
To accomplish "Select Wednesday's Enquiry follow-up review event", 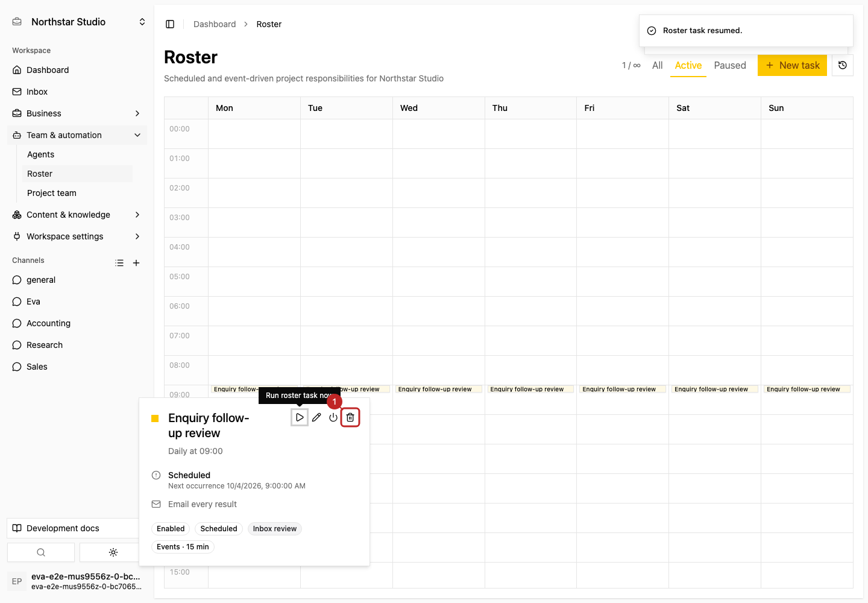I will click(439, 389).
